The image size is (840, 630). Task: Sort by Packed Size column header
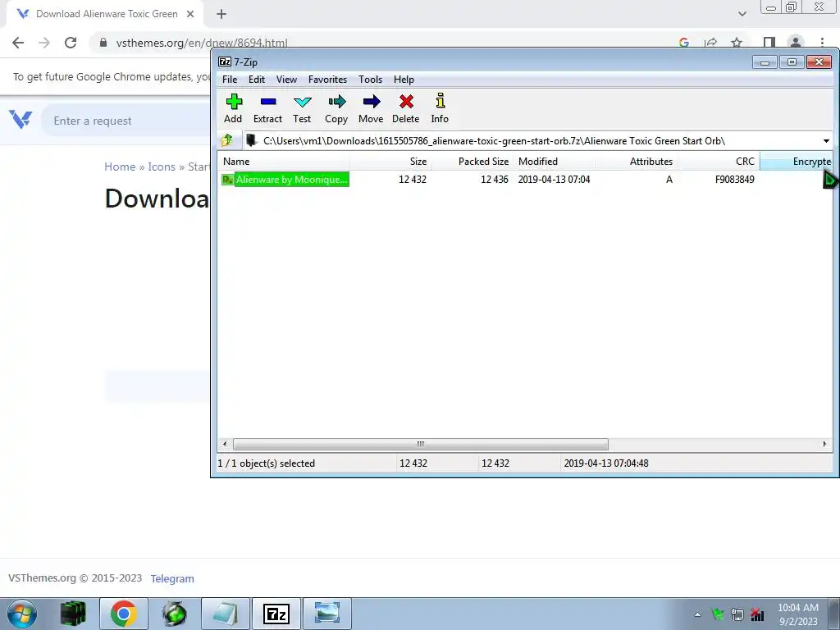tap(472, 162)
